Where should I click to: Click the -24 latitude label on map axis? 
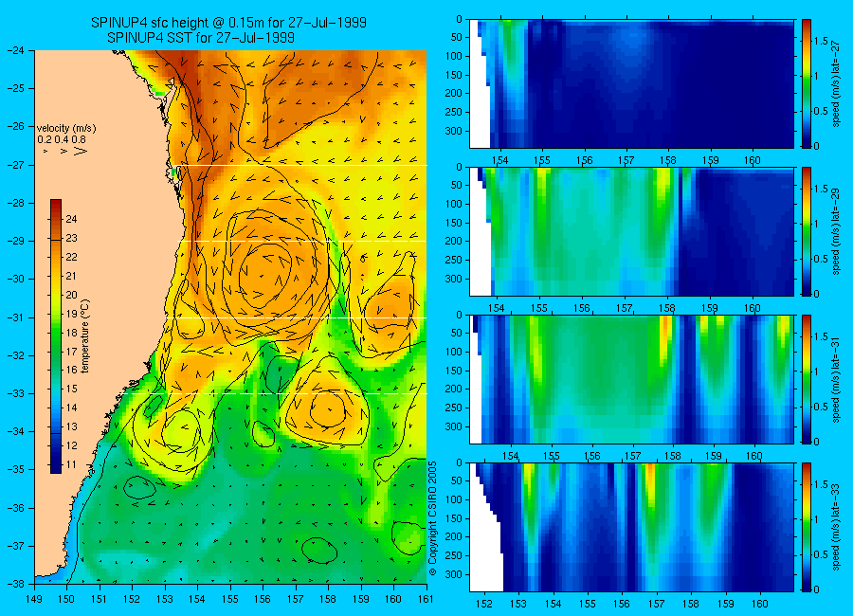[x=16, y=50]
